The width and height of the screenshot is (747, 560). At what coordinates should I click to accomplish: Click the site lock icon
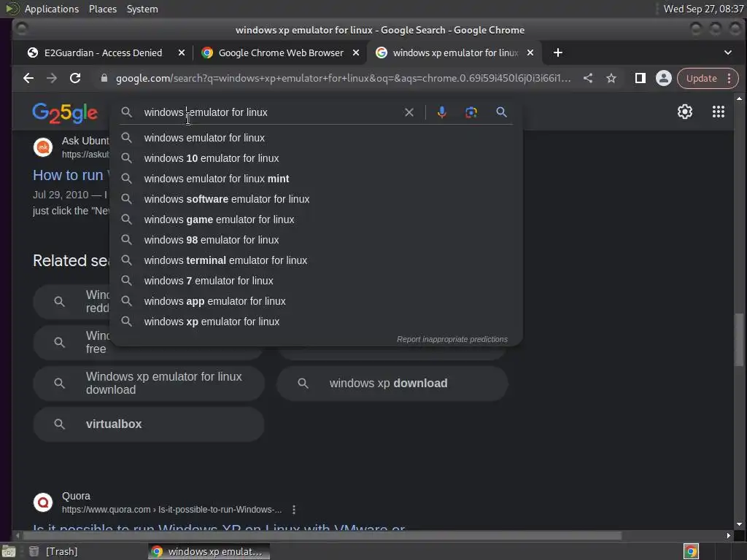(104, 78)
